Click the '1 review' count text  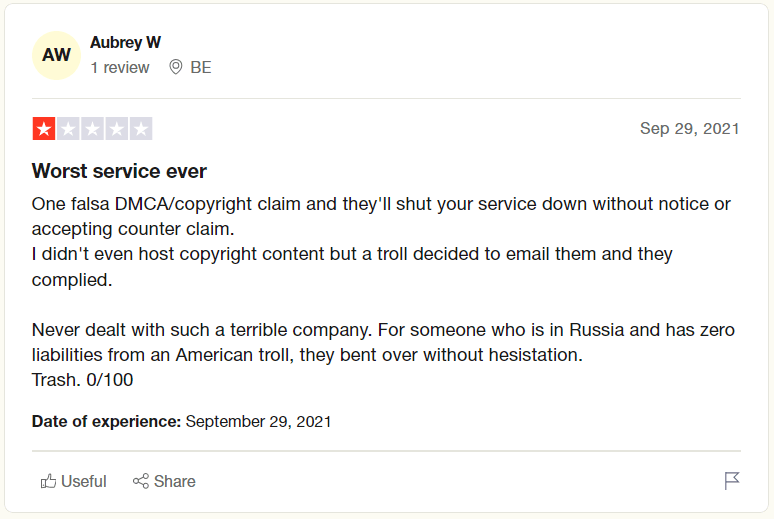(x=120, y=68)
